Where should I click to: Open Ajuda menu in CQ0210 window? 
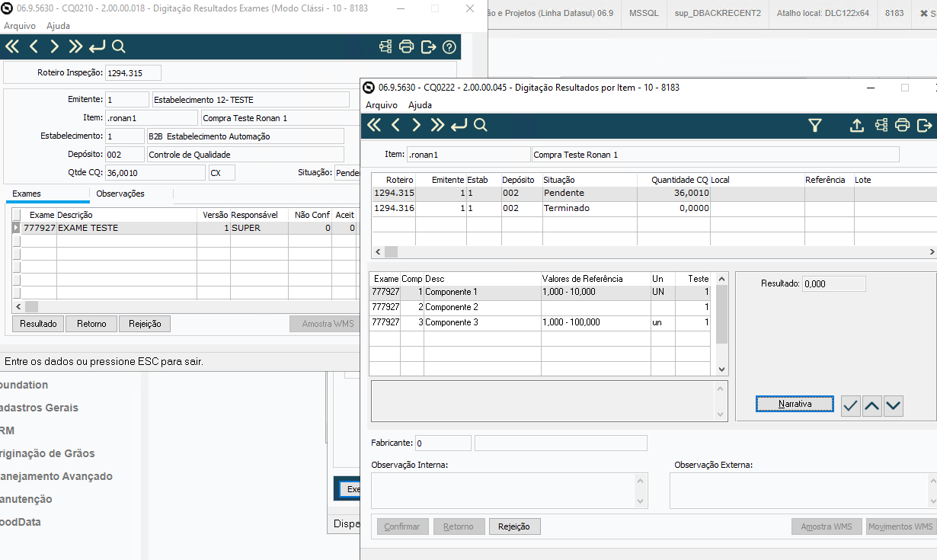coord(58,26)
